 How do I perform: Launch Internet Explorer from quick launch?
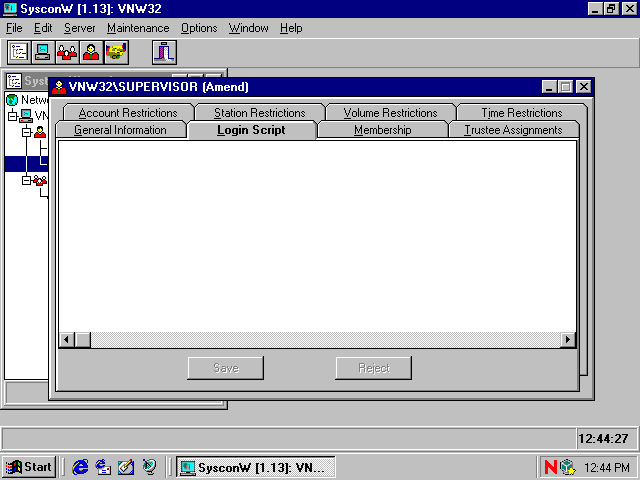(x=80, y=467)
